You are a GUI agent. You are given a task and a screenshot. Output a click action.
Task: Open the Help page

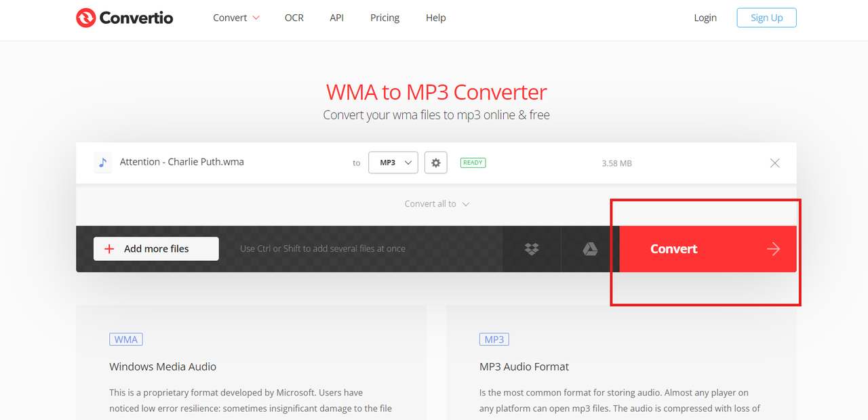(436, 18)
